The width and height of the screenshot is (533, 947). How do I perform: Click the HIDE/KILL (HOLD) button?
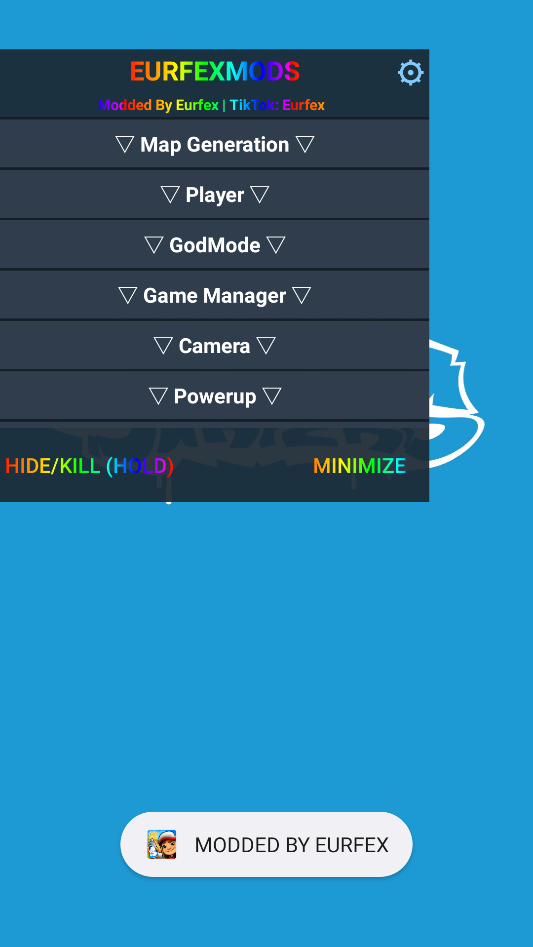click(x=89, y=466)
